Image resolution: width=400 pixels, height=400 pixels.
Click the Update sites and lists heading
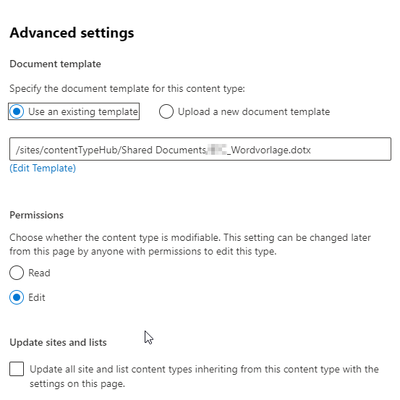[58, 342]
